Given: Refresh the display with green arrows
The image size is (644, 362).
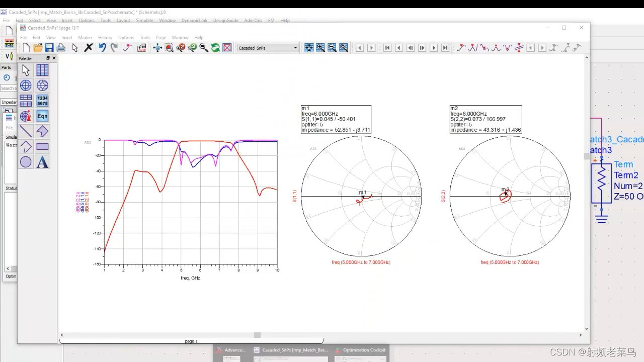Looking at the screenshot, I should [215, 48].
